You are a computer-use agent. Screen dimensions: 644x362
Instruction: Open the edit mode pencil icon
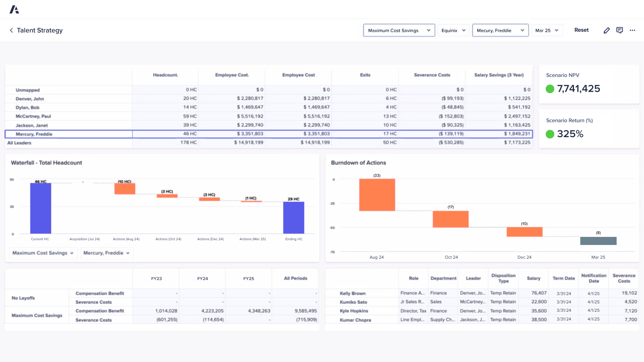tap(607, 30)
